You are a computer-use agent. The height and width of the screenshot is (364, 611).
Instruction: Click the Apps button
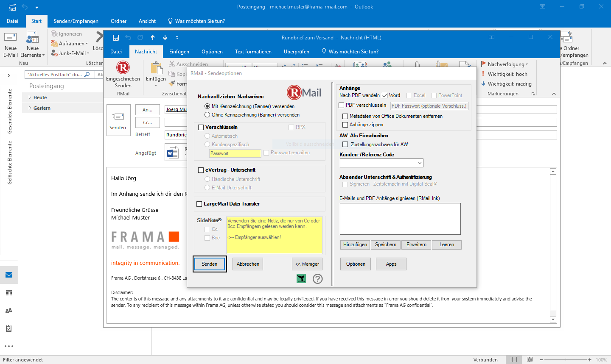click(x=391, y=264)
